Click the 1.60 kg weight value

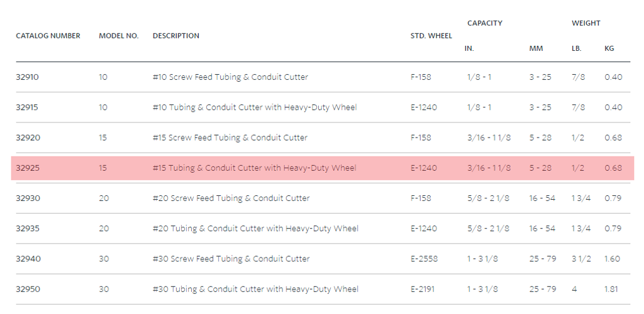pyautogui.click(x=613, y=259)
